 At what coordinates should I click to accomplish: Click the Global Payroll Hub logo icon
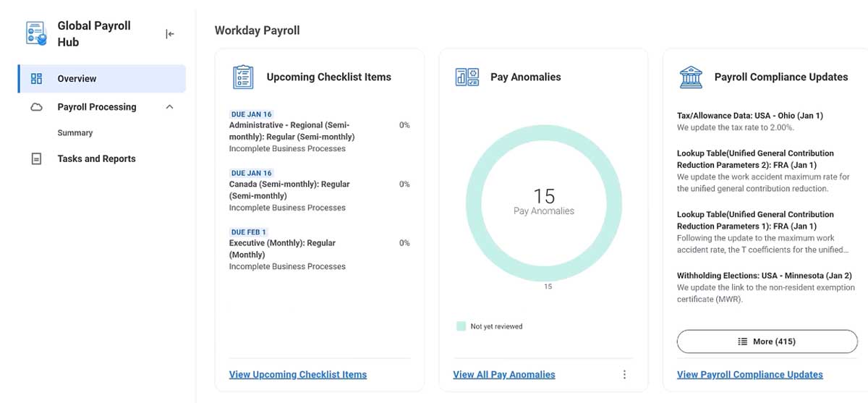(x=36, y=33)
